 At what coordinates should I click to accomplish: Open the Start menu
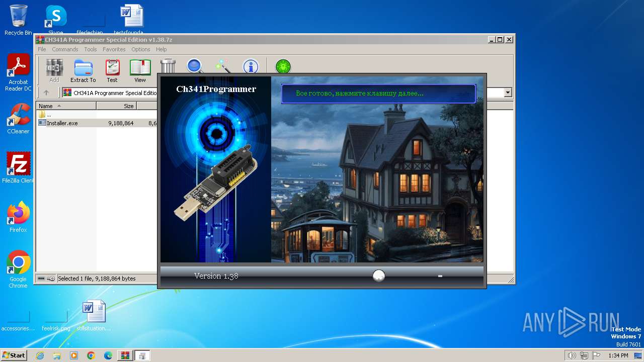point(14,355)
